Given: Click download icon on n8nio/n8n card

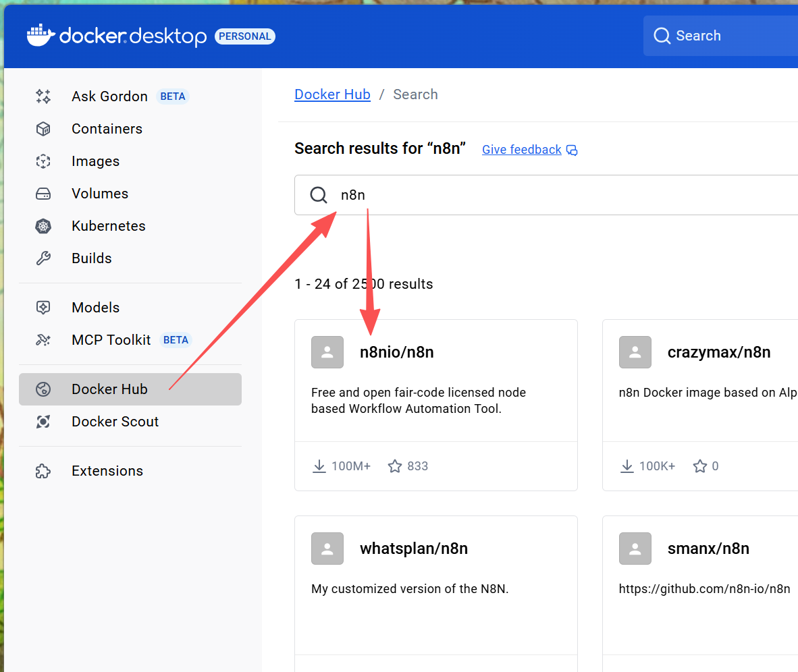Looking at the screenshot, I should [319, 466].
